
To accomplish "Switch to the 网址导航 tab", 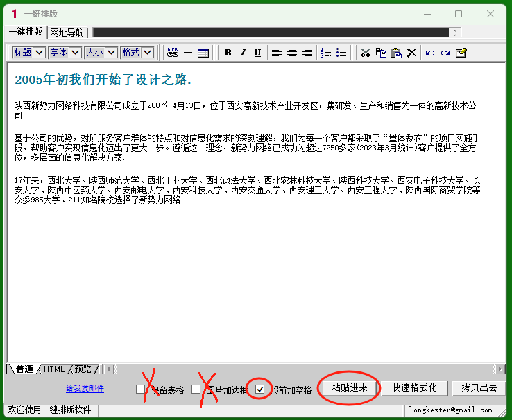I will coord(67,33).
